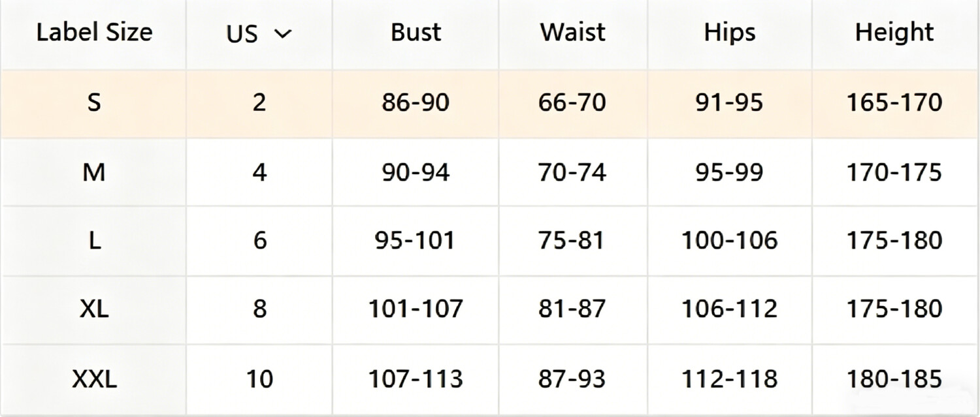Select the L label size cell
Screen dimensions: 980x417
94,241
